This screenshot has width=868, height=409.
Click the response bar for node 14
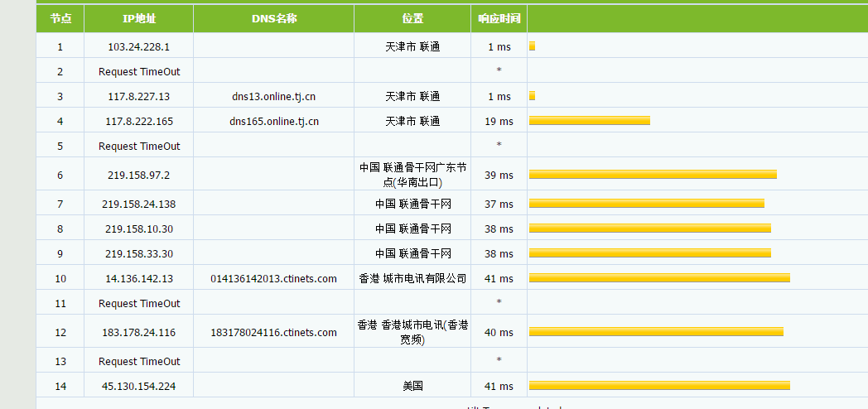659,386
